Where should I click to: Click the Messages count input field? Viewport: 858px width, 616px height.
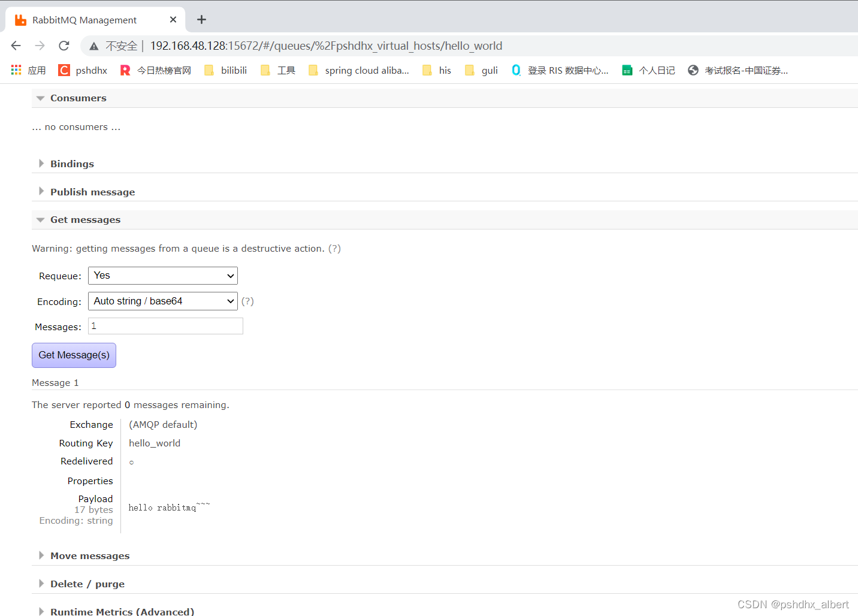click(x=165, y=326)
